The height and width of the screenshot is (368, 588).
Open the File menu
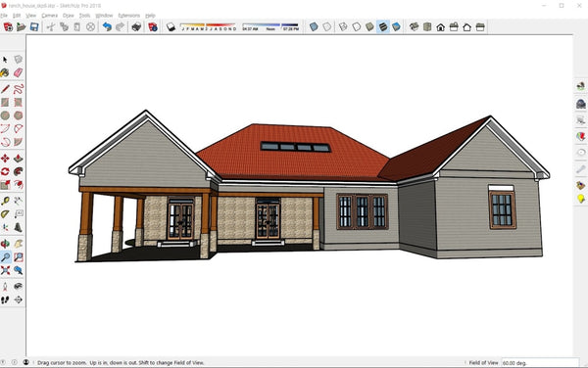click(4, 16)
